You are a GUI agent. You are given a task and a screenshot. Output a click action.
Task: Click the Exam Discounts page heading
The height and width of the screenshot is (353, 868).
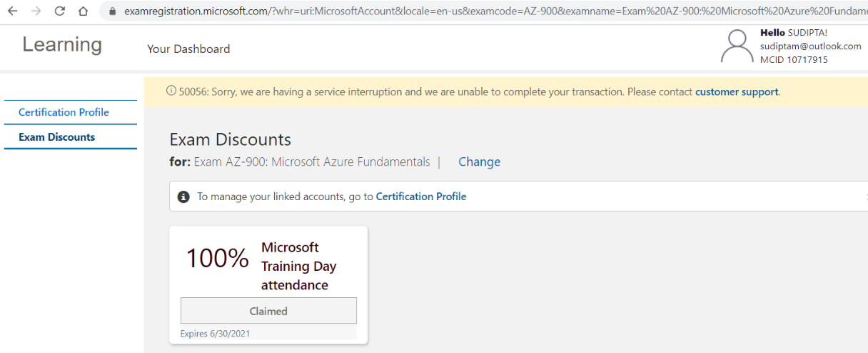[231, 139]
